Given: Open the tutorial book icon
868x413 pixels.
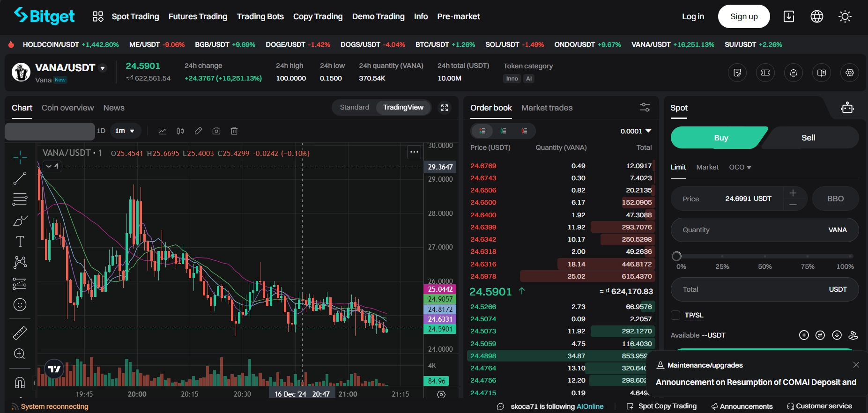Looking at the screenshot, I should coord(822,73).
